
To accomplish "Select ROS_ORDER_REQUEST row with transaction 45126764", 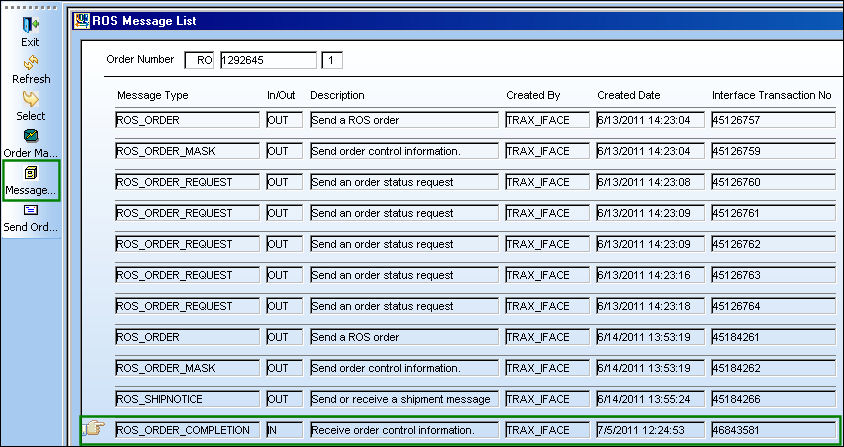I will click(x=475, y=306).
